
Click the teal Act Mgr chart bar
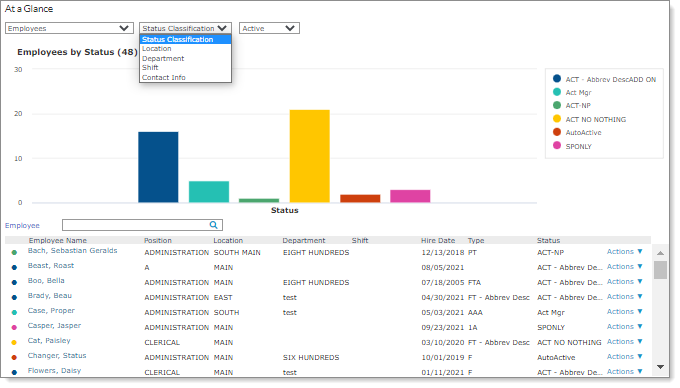209,192
